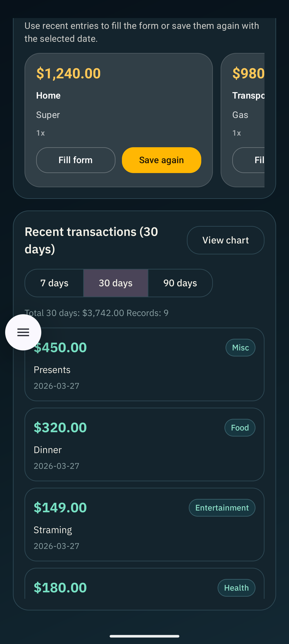
Task: Open the $450.00 Presents transaction
Action: pyautogui.click(x=144, y=364)
